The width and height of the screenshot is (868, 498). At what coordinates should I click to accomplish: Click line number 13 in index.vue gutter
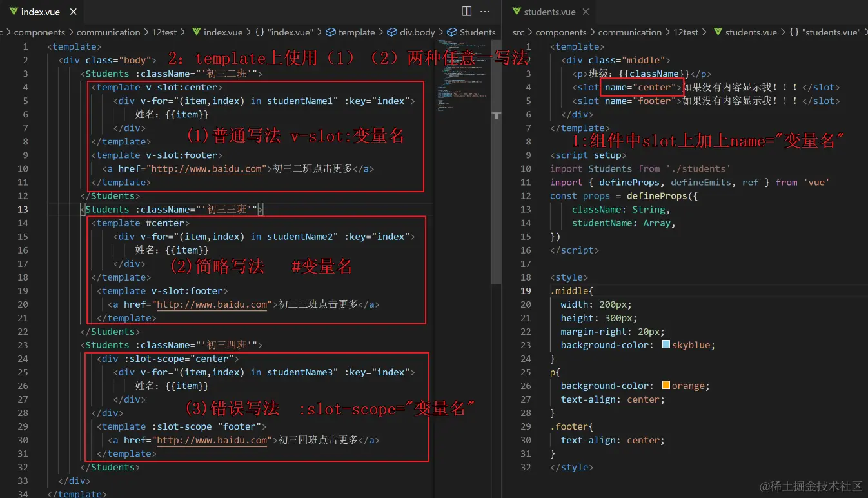point(23,209)
